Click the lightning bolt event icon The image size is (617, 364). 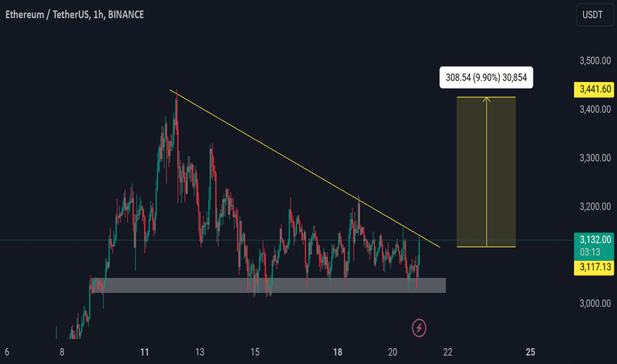pos(419,328)
